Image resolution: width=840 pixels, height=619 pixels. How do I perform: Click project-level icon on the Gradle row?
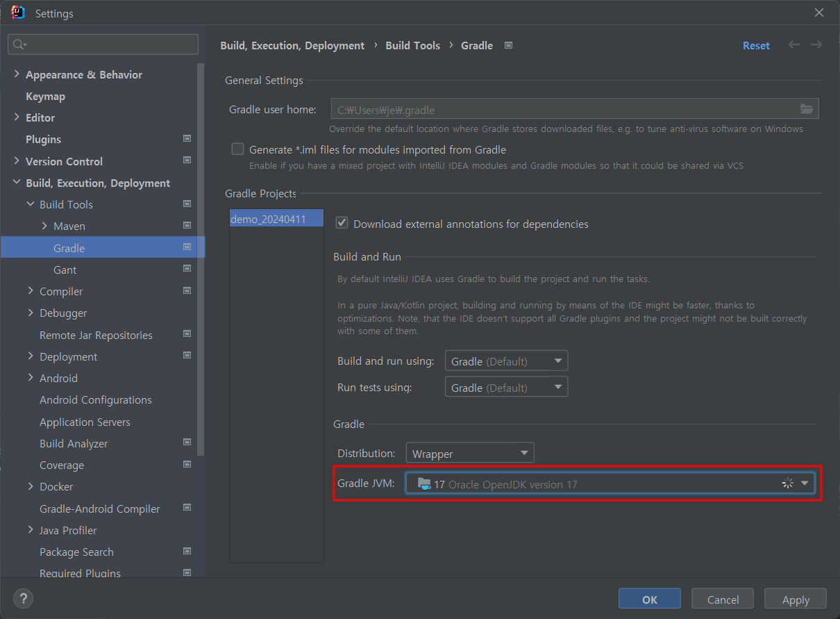tap(187, 247)
